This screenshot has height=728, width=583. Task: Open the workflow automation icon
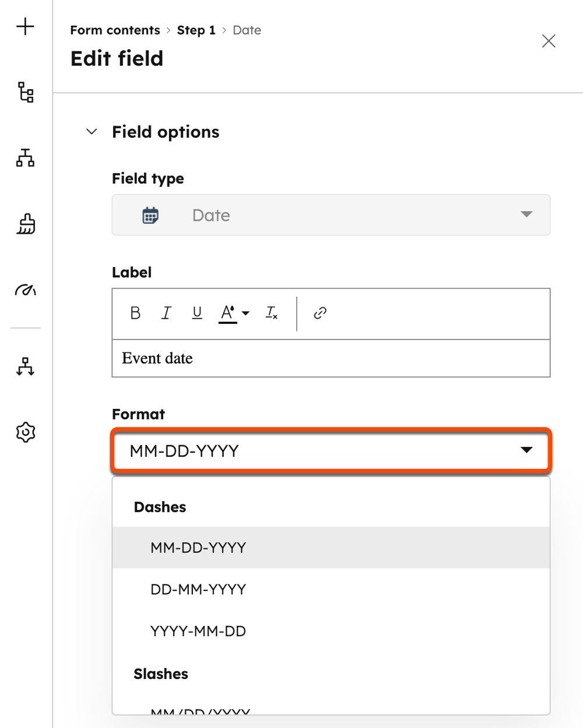(x=25, y=367)
